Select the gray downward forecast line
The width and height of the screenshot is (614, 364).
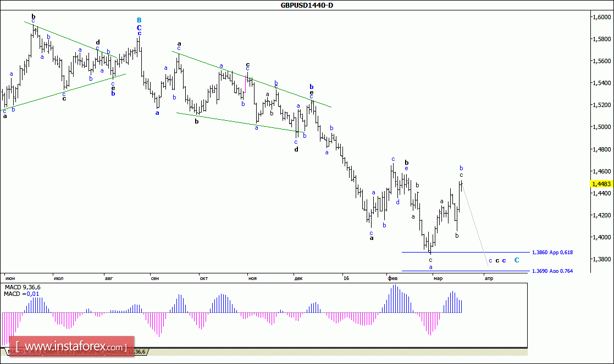(475, 225)
